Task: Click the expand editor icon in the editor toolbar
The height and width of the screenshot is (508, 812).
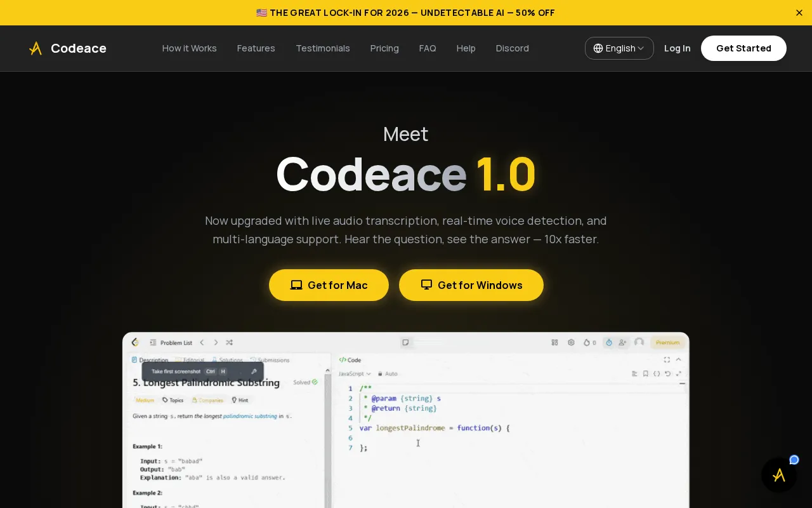Action: coord(679,374)
